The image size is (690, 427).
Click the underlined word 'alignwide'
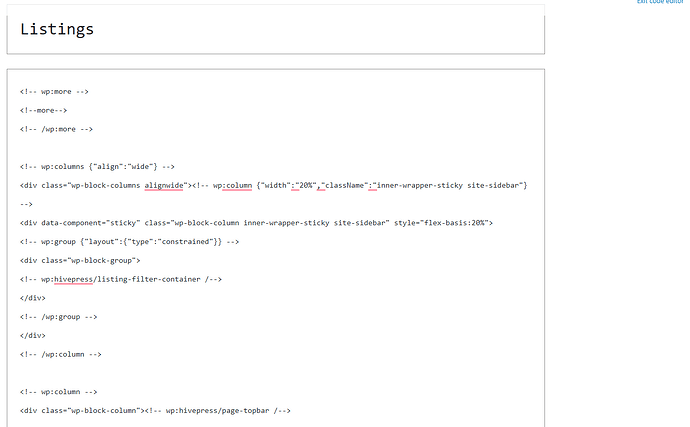click(164, 185)
